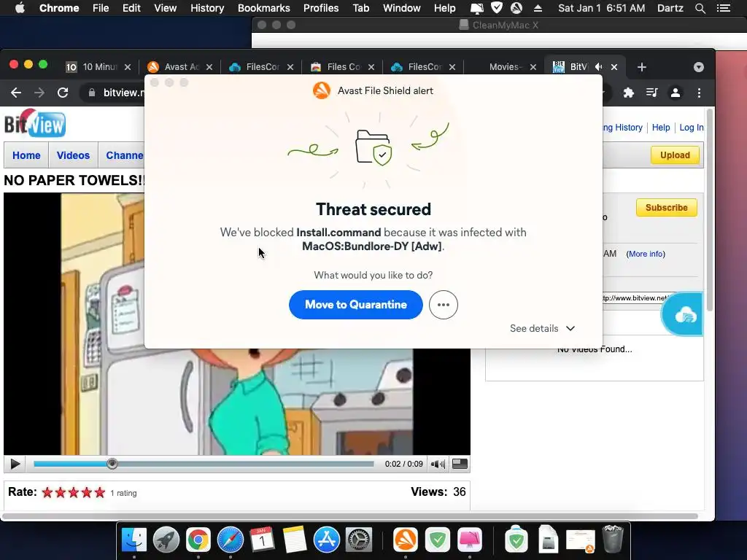The image size is (747, 560).
Task: Open the Window menu
Action: click(402, 8)
